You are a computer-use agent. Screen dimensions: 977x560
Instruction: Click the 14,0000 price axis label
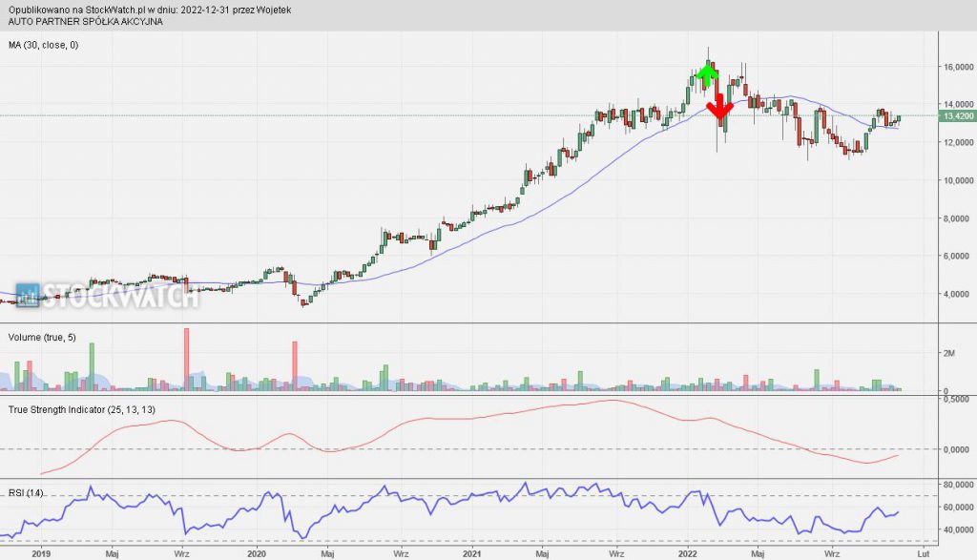pyautogui.click(x=958, y=104)
